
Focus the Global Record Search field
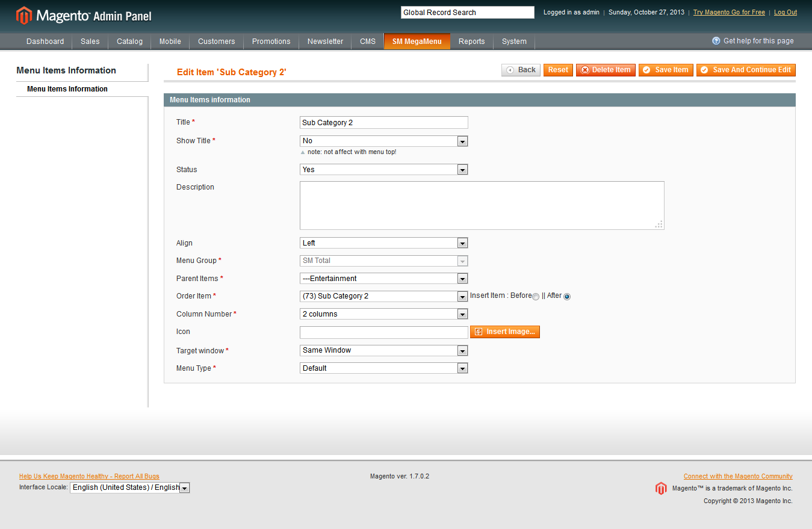tap(468, 12)
